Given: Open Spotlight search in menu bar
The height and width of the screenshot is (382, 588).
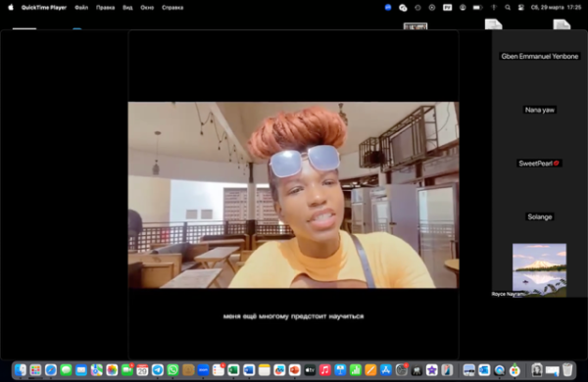Looking at the screenshot, I should [508, 8].
